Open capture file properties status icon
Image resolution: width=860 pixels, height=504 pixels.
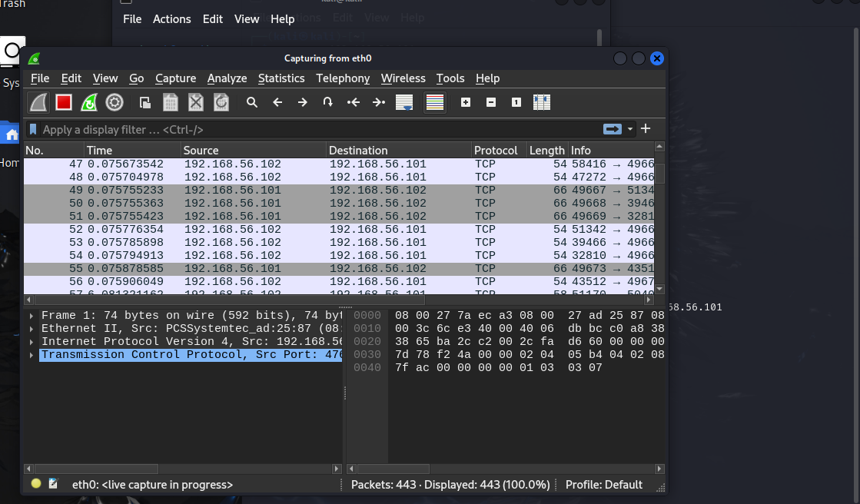[53, 484]
